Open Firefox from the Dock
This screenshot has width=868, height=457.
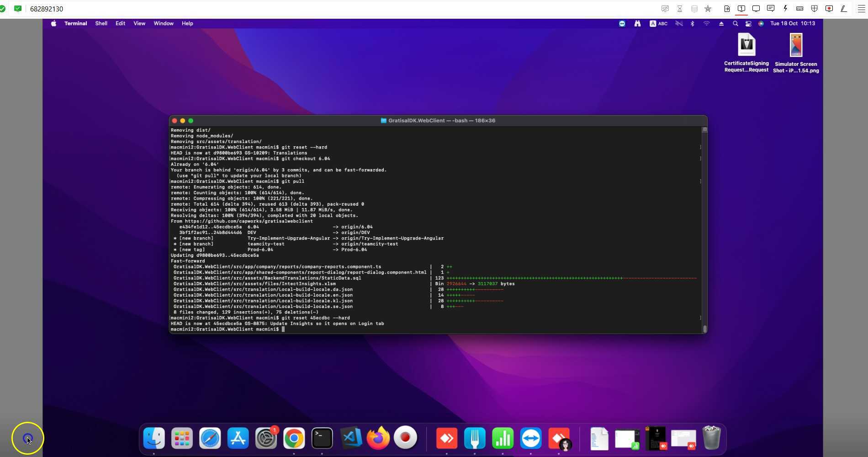pos(378,438)
